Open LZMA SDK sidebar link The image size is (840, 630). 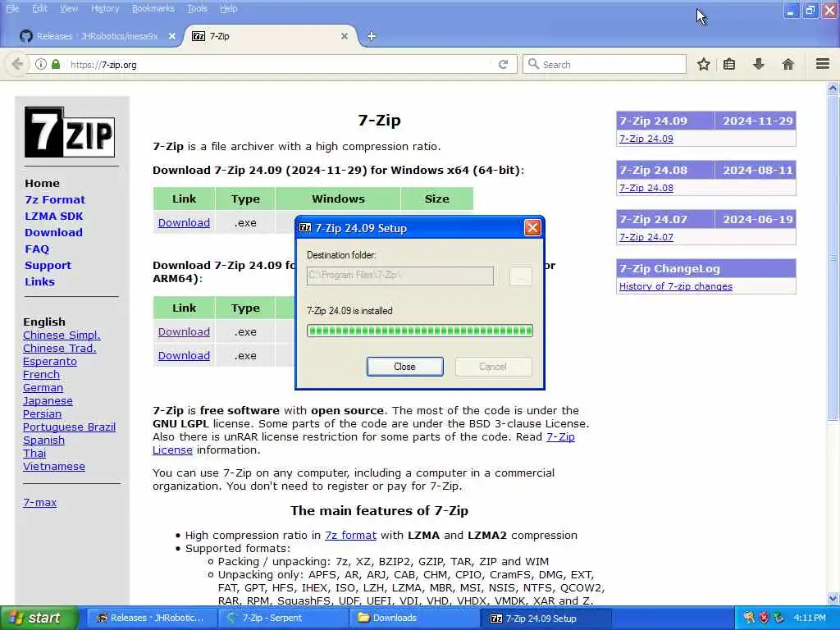54,217
